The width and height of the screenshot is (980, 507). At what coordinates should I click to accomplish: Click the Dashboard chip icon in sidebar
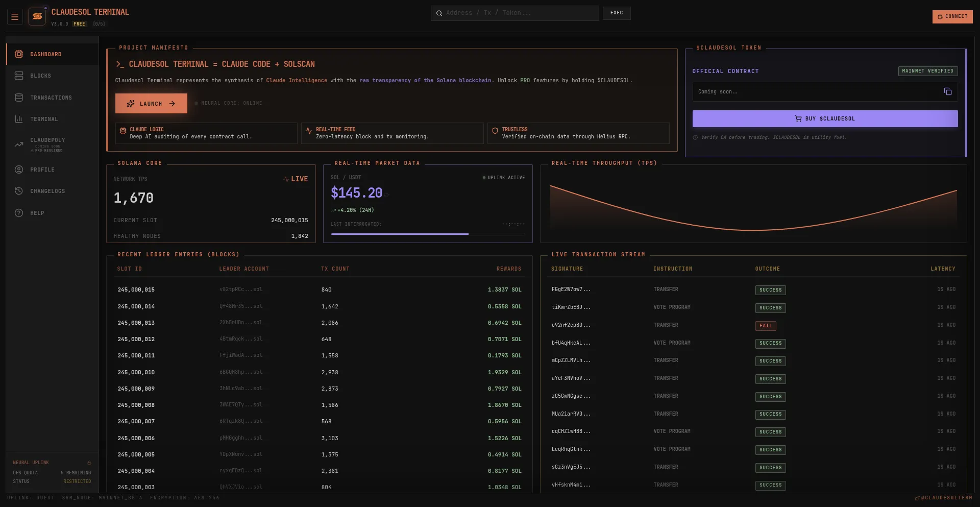click(19, 54)
